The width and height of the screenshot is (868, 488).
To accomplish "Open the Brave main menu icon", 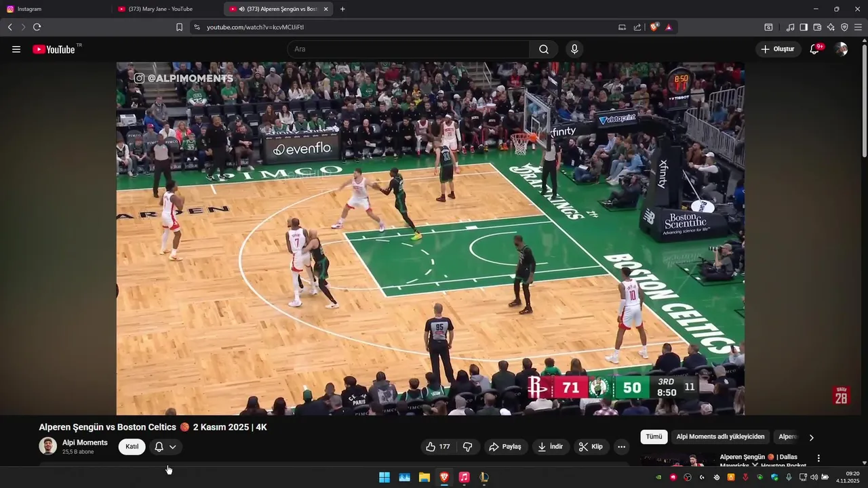I will coord(858,27).
